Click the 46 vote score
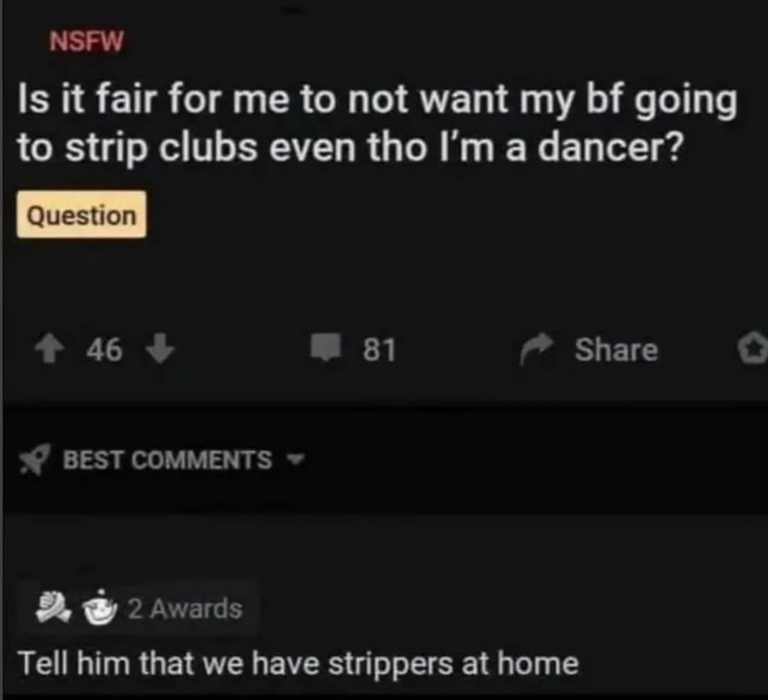The height and width of the screenshot is (700, 768). coord(105,350)
